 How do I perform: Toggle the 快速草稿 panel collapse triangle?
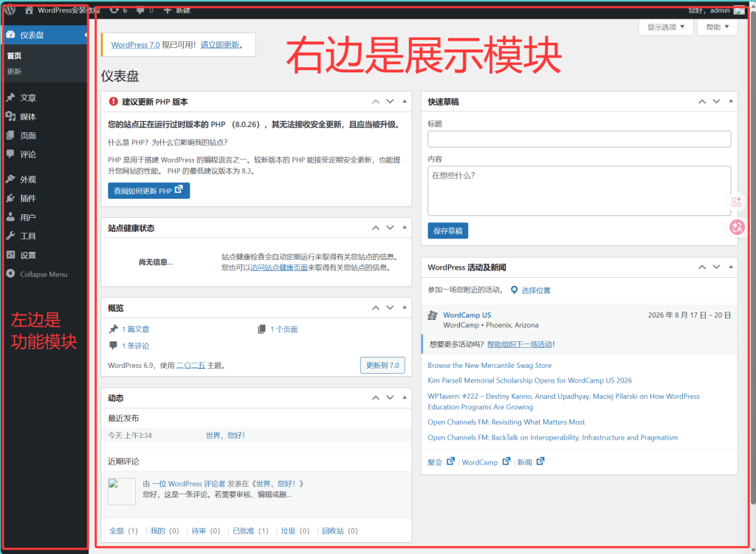731,101
